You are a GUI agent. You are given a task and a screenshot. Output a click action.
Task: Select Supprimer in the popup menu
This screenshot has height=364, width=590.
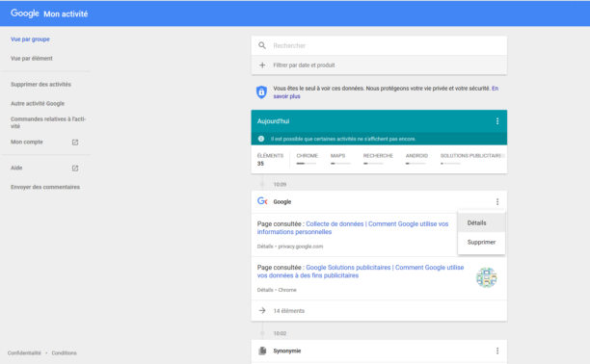[481, 242]
